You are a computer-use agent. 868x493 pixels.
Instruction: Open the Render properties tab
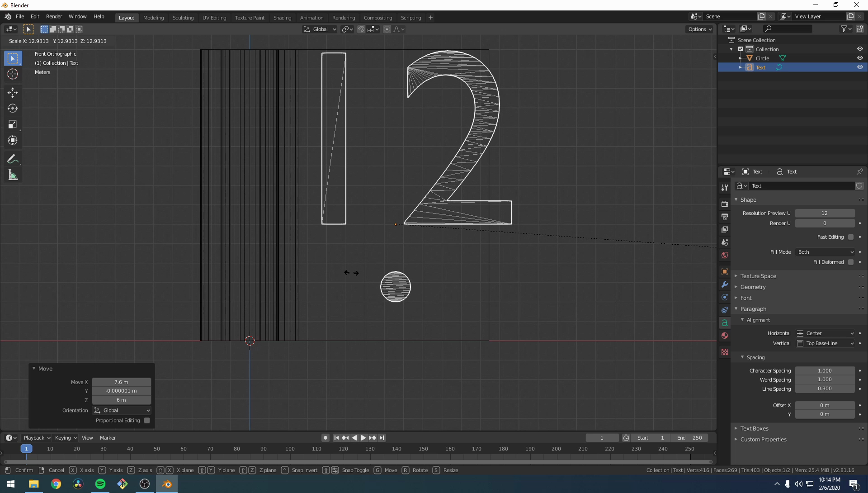coord(725,204)
